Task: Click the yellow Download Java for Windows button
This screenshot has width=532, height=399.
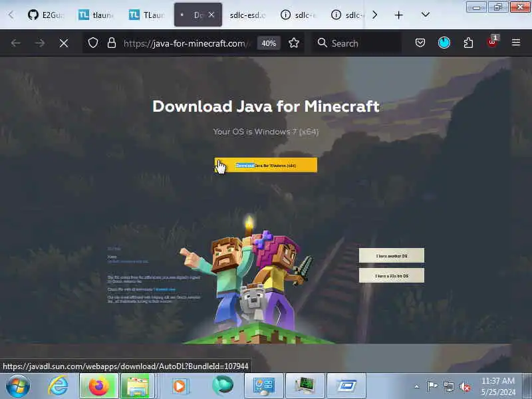Action: click(x=266, y=165)
